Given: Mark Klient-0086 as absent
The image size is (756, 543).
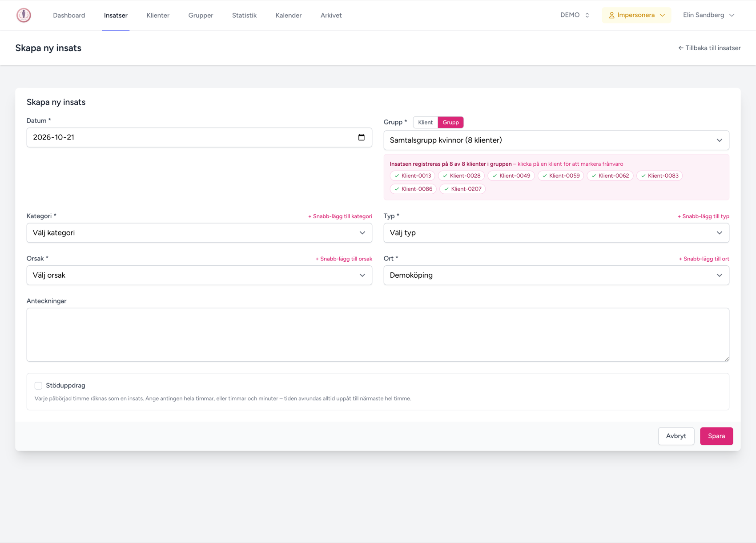Looking at the screenshot, I should click(x=413, y=189).
